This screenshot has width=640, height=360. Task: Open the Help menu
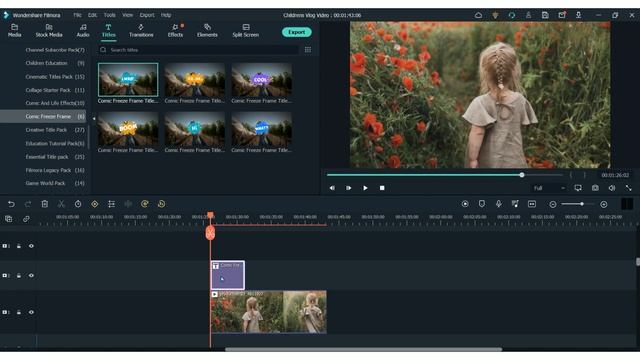166,15
